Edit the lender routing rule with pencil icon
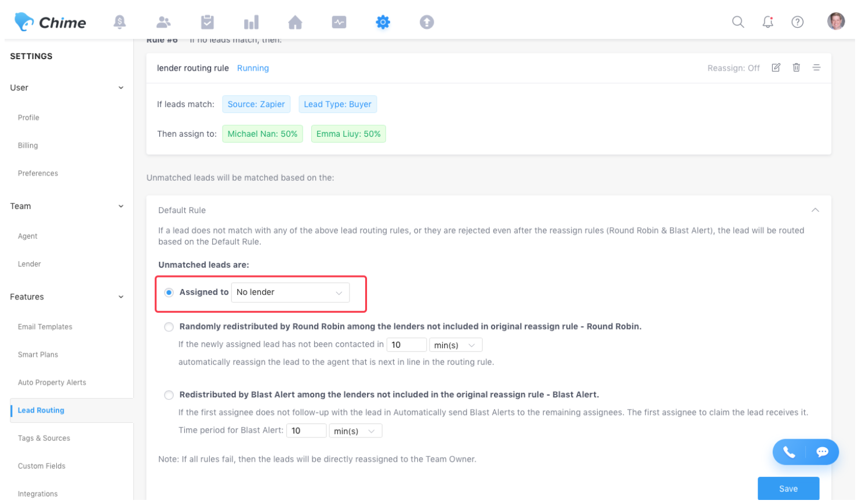 click(776, 68)
